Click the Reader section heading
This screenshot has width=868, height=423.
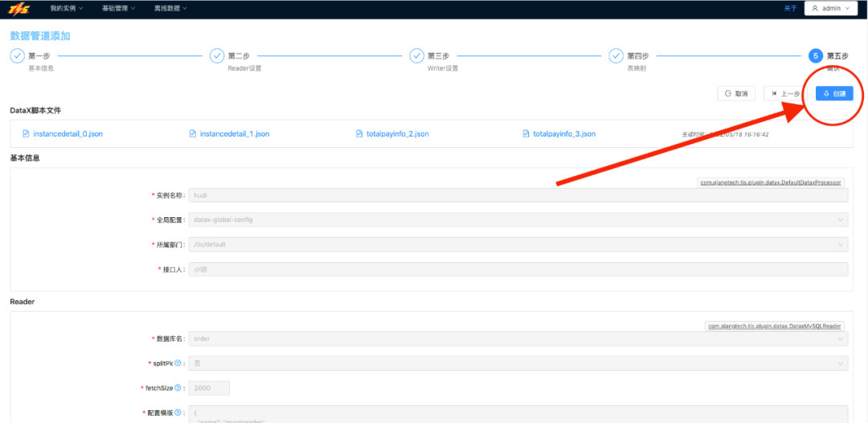pos(23,302)
